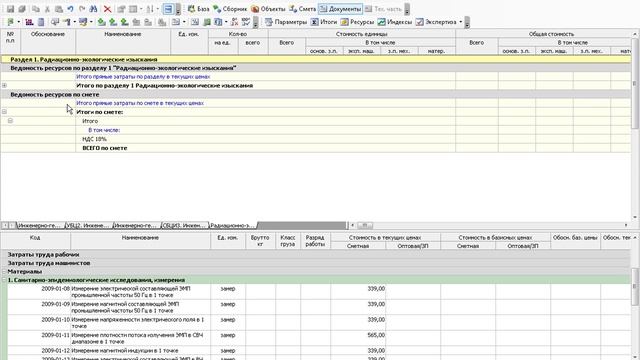Click the tab scroll-left arrow at sheet tabs

(5, 225)
